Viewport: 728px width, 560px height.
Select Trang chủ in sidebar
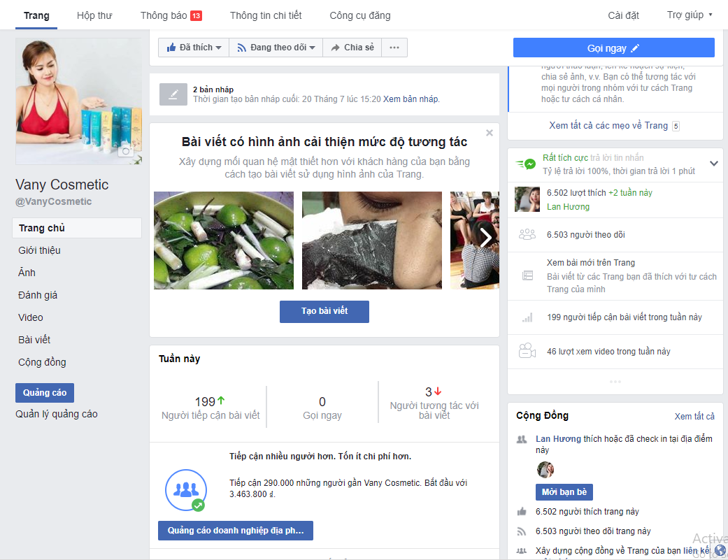coord(77,228)
